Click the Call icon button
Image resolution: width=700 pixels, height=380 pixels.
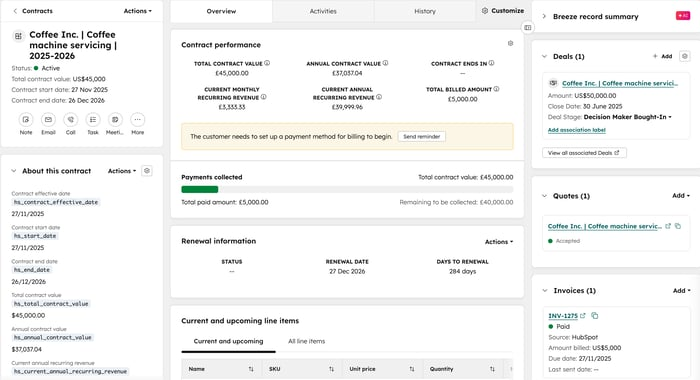[x=71, y=120]
